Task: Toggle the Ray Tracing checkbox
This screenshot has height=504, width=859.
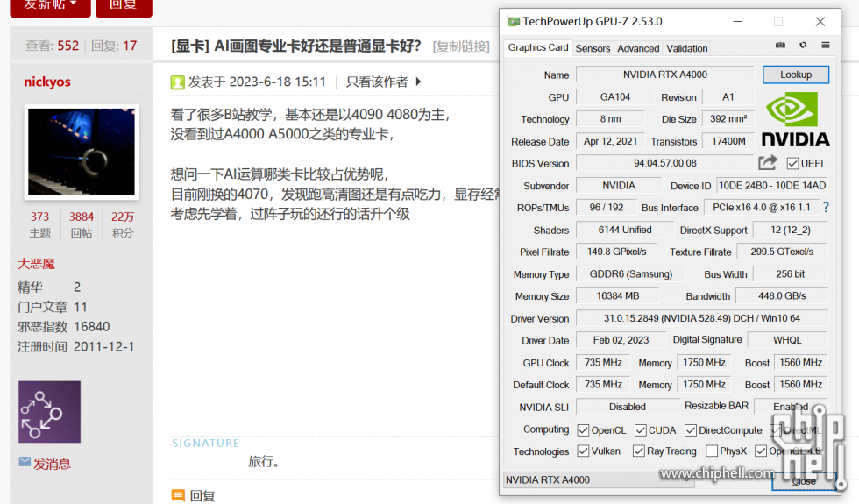Action: click(638, 451)
